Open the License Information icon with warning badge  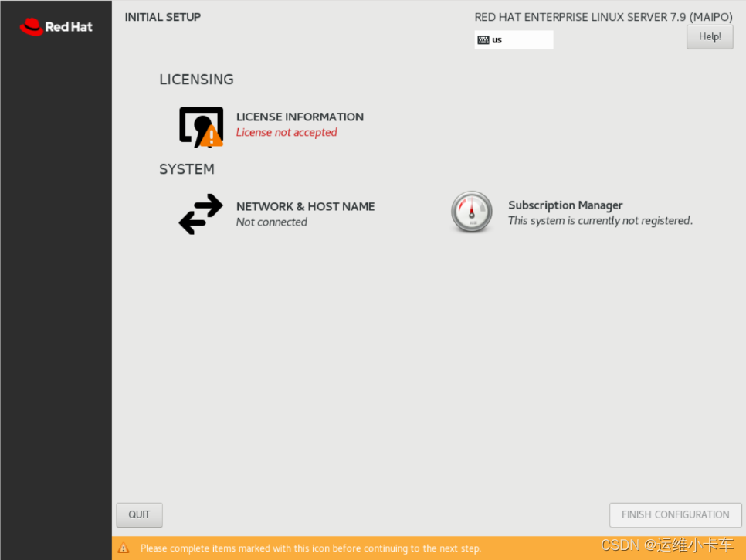pyautogui.click(x=201, y=127)
